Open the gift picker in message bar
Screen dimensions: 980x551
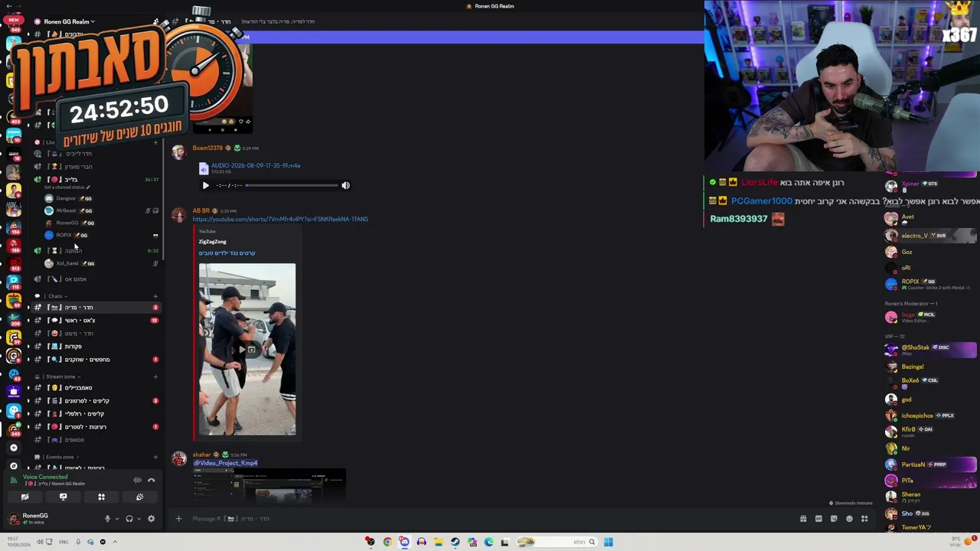coord(803,519)
